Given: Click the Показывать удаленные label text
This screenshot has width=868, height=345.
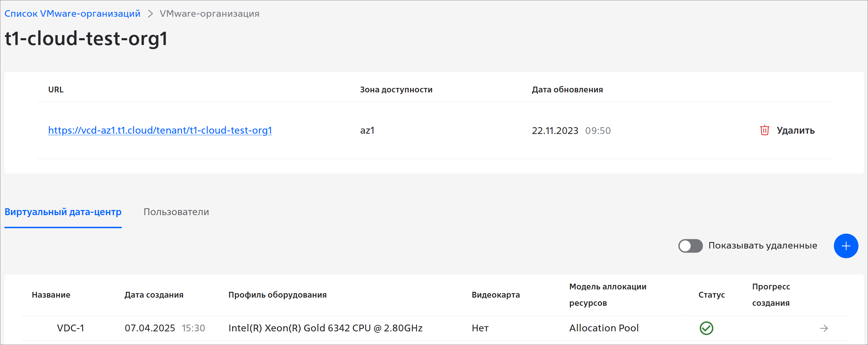Looking at the screenshot, I should point(763,246).
